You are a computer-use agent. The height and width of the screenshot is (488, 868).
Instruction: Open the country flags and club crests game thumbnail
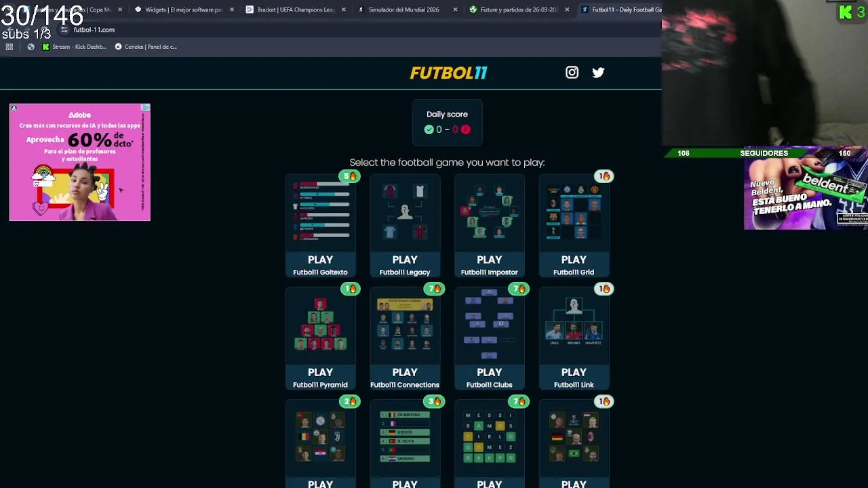pyautogui.click(x=320, y=437)
